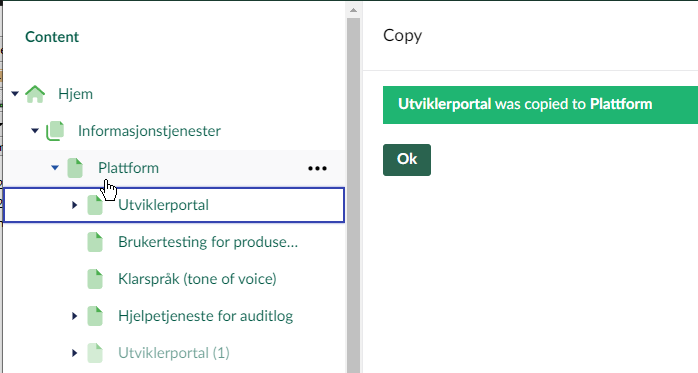Open Hjelpetjeneste for auditlog item
The image size is (698, 373).
(206, 316)
